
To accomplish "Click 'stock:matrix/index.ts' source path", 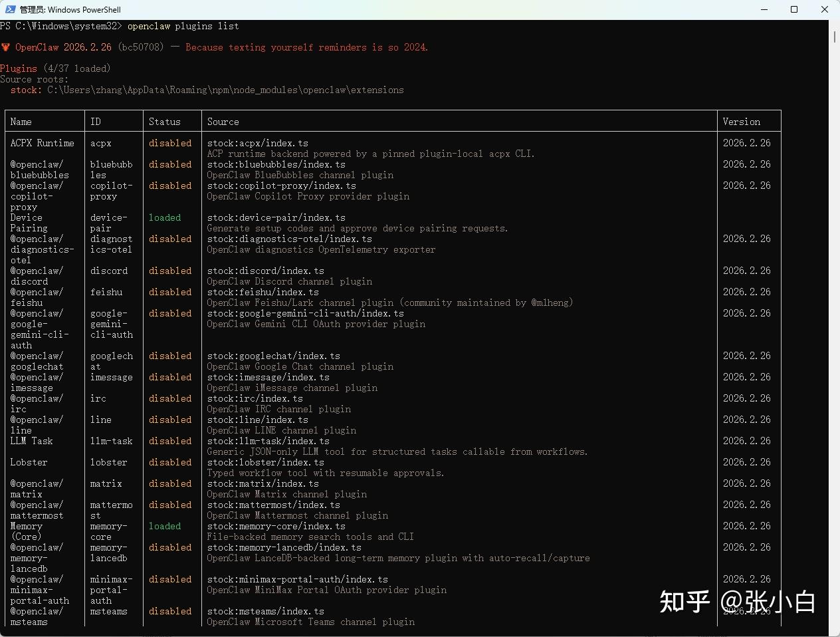I will pyautogui.click(x=263, y=483).
